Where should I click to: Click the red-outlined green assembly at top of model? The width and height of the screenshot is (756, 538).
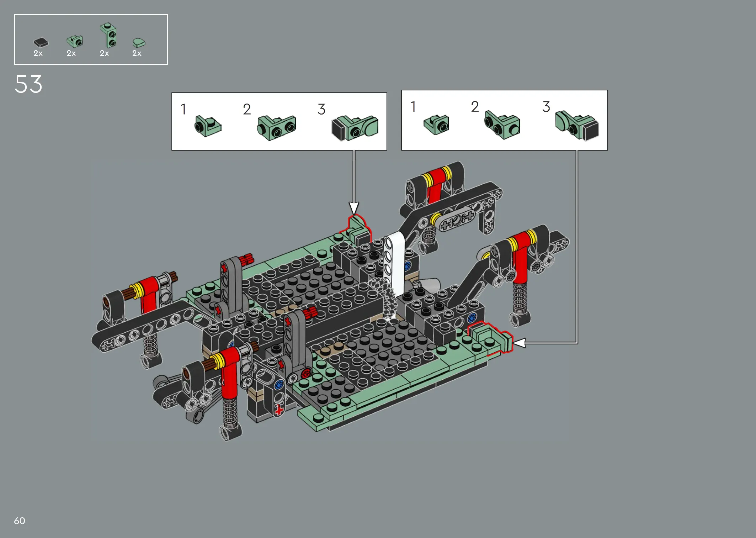(x=357, y=230)
